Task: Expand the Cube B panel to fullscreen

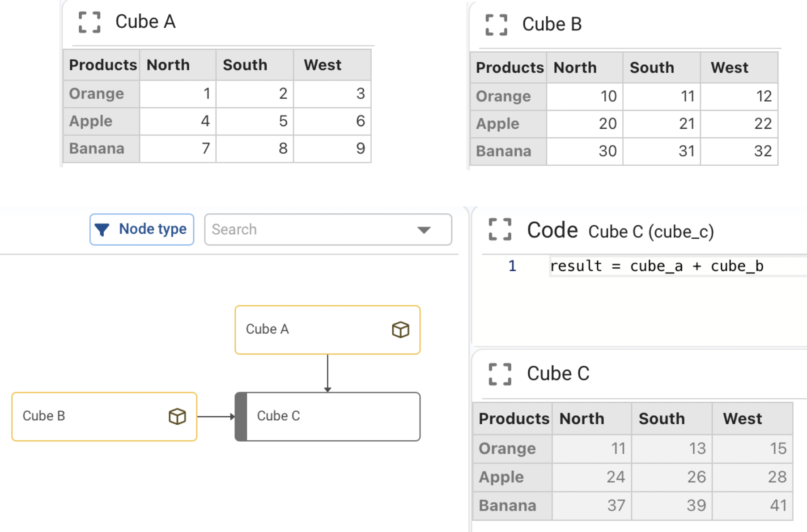Action: [x=497, y=25]
